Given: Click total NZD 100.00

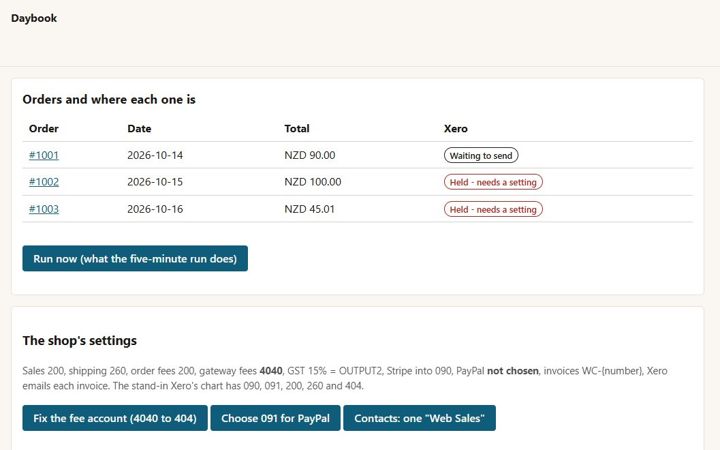Looking at the screenshot, I should point(313,182).
